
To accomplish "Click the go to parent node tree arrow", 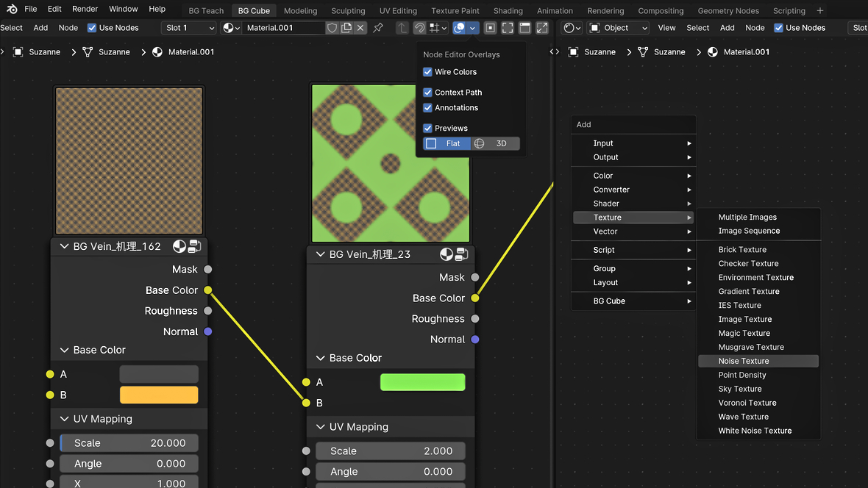I will tap(402, 28).
